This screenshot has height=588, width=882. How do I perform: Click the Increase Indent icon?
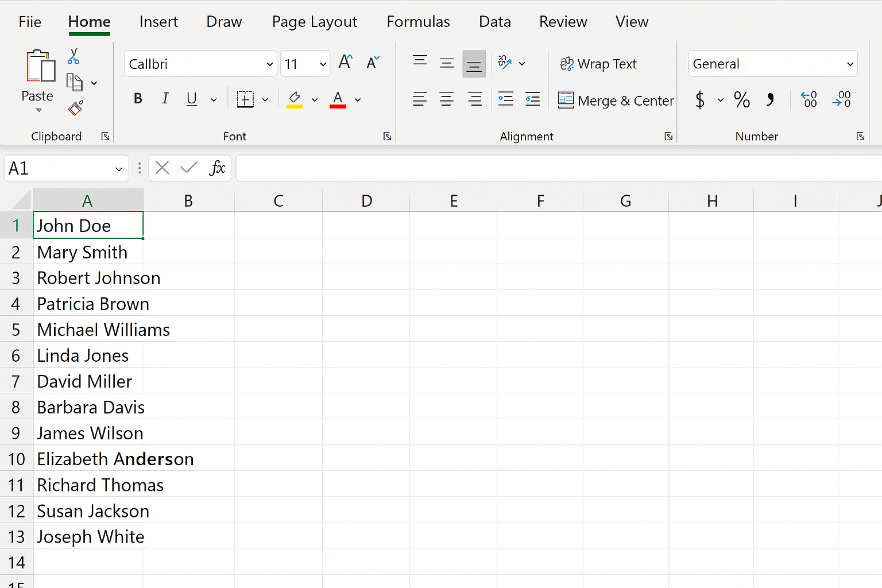[533, 99]
